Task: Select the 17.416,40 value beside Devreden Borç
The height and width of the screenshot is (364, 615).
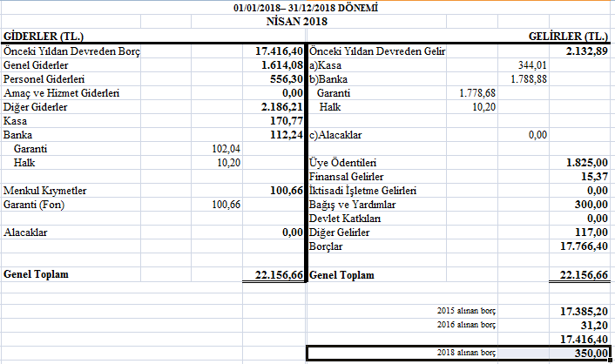Action: coord(279,51)
